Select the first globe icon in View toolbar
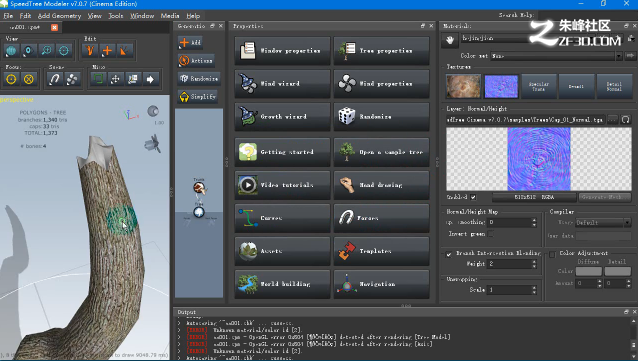The height and width of the screenshot is (361, 638). [11, 51]
